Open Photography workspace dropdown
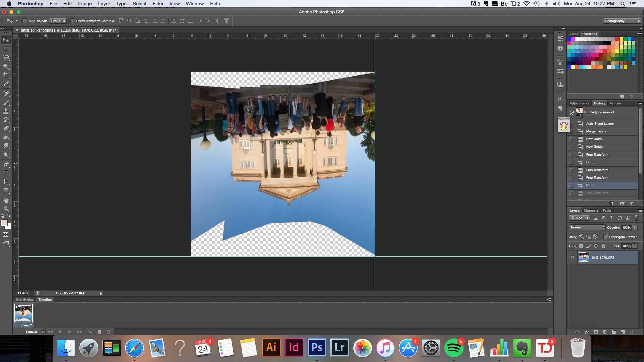The width and height of the screenshot is (644, 362). [622, 21]
